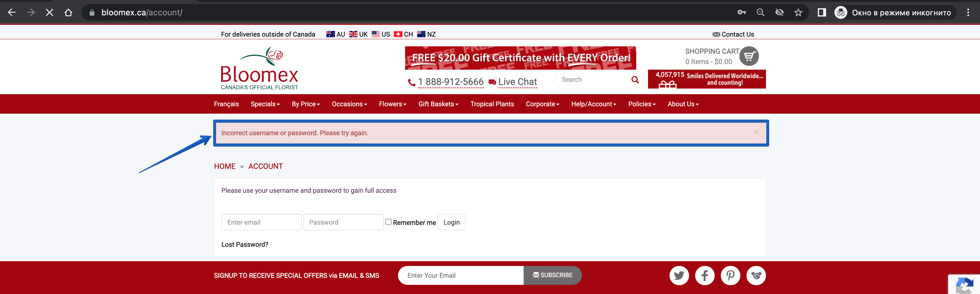Click the Smiles Delivered Worldwide banner
Screen dimensions: 980x294
coord(707,79)
